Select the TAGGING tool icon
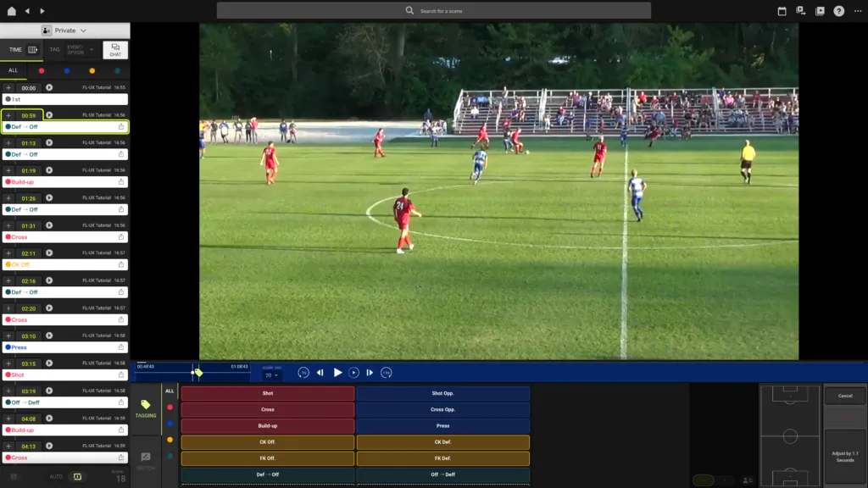868x488 pixels. (x=146, y=408)
